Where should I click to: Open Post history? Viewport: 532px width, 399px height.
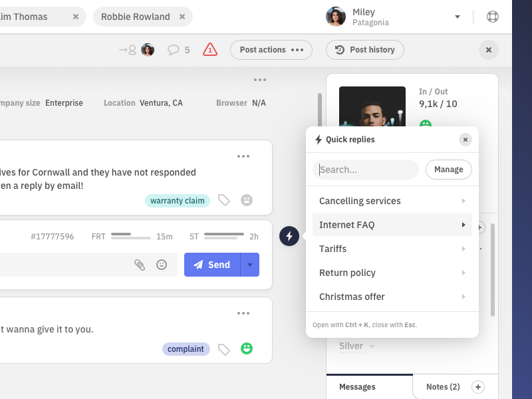click(x=364, y=49)
